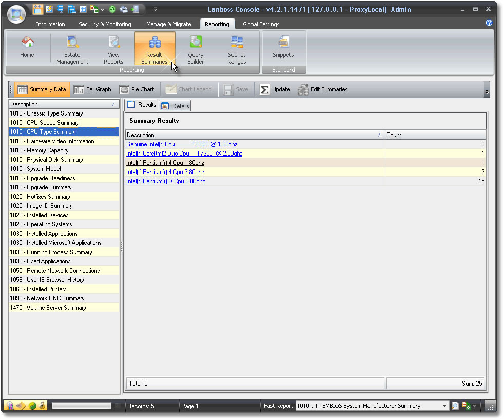Viewport: 504px width, 420px height.
Task: Click the lightning checklist icon in quick access toolbar
Action: (x=49, y=9)
